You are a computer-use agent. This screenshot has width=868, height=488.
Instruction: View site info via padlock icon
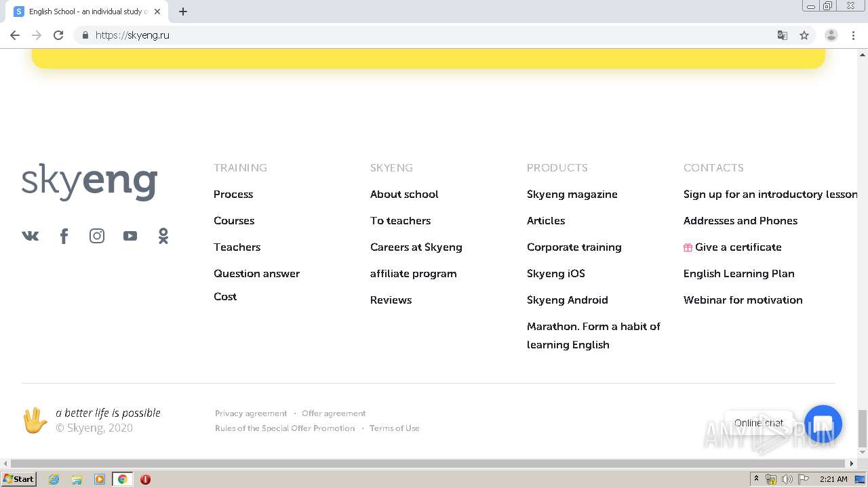click(85, 35)
